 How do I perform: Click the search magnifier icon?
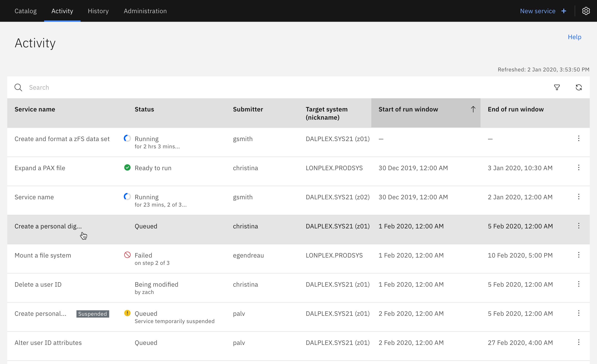(x=18, y=88)
